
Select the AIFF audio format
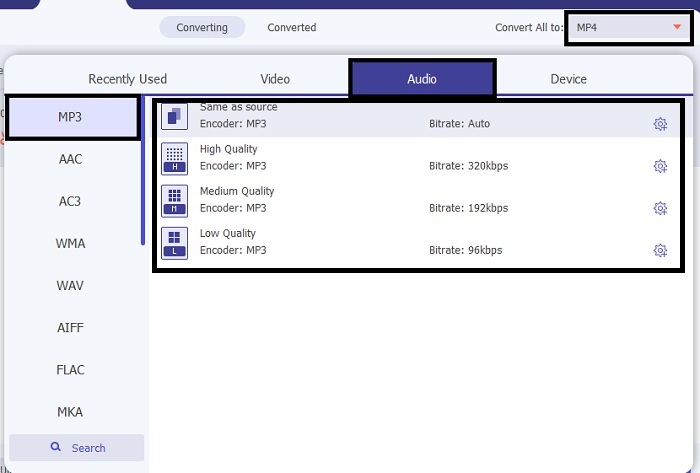(70, 328)
